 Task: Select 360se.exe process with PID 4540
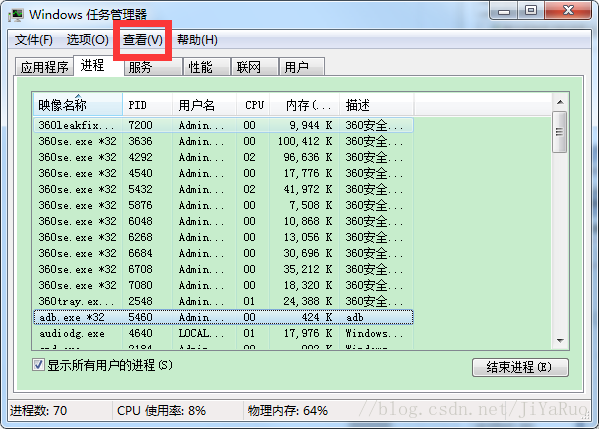point(223,173)
